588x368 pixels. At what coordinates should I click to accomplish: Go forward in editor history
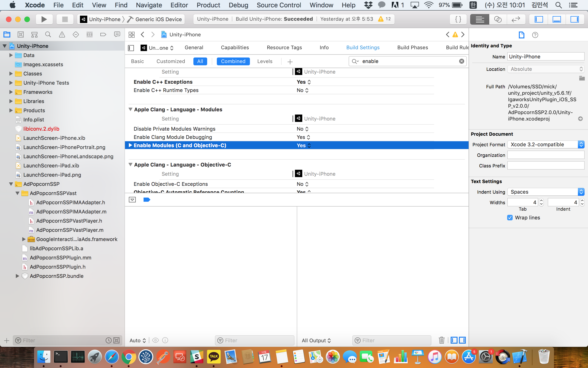(x=153, y=34)
